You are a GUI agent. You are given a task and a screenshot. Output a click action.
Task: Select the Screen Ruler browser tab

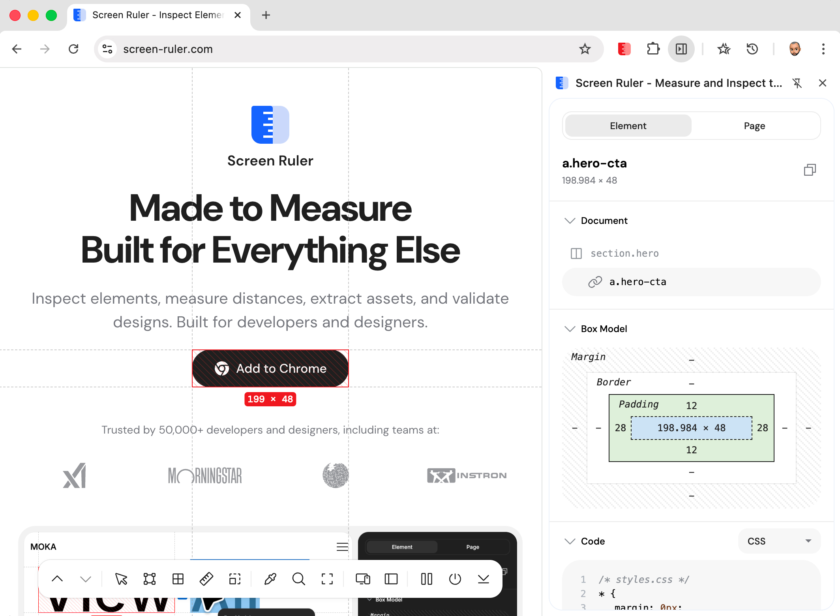point(158,15)
